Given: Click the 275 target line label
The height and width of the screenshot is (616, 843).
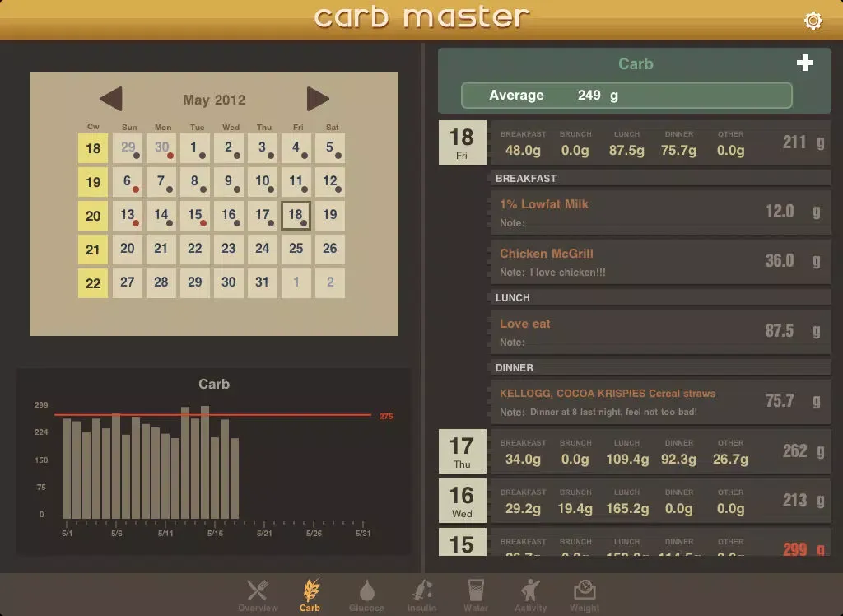Looking at the screenshot, I should point(386,416).
